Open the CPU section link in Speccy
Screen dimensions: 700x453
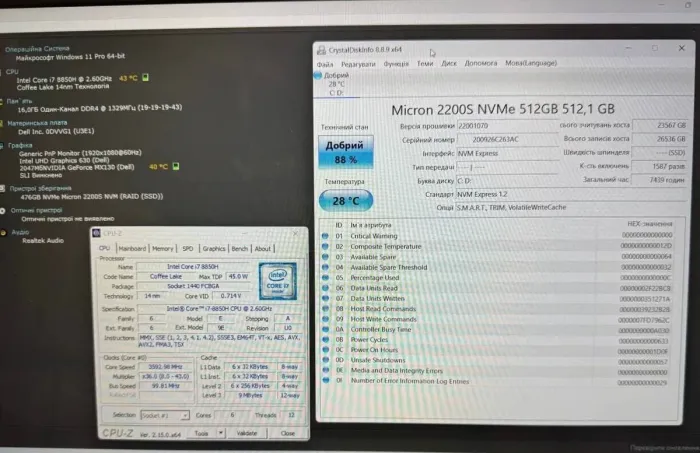12,71
